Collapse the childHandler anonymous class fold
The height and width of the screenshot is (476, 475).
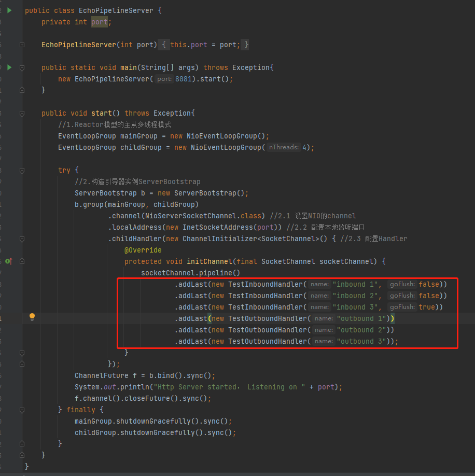point(22,239)
